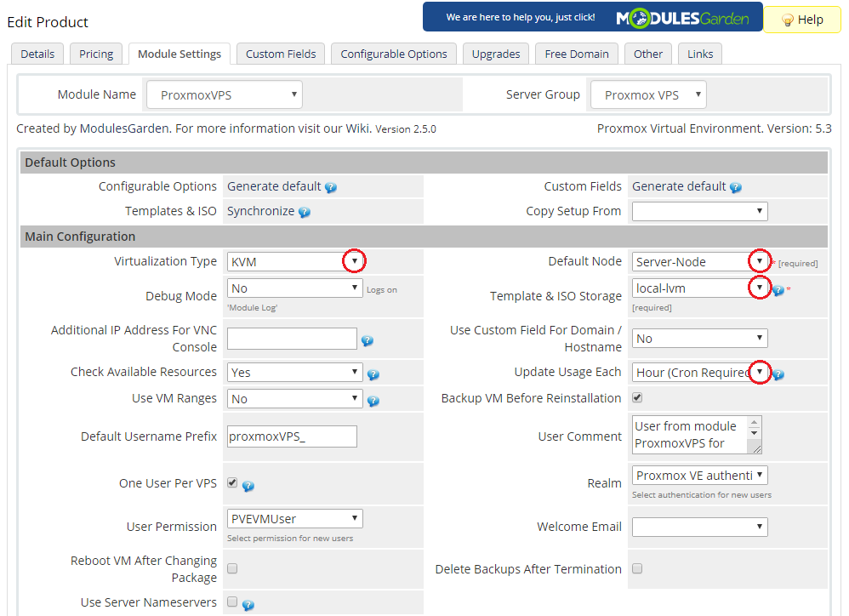Click Generate default for Custom Fields
The image size is (849, 616).
pos(679,186)
